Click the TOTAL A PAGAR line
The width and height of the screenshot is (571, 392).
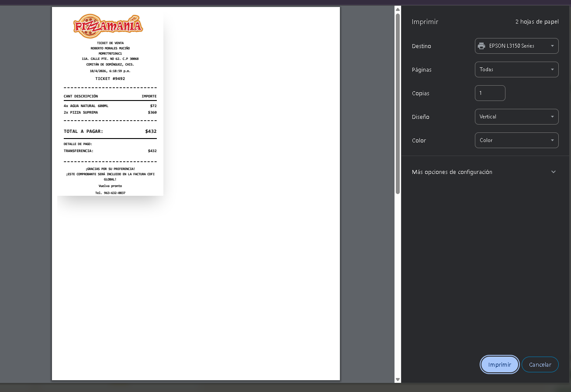(x=83, y=131)
